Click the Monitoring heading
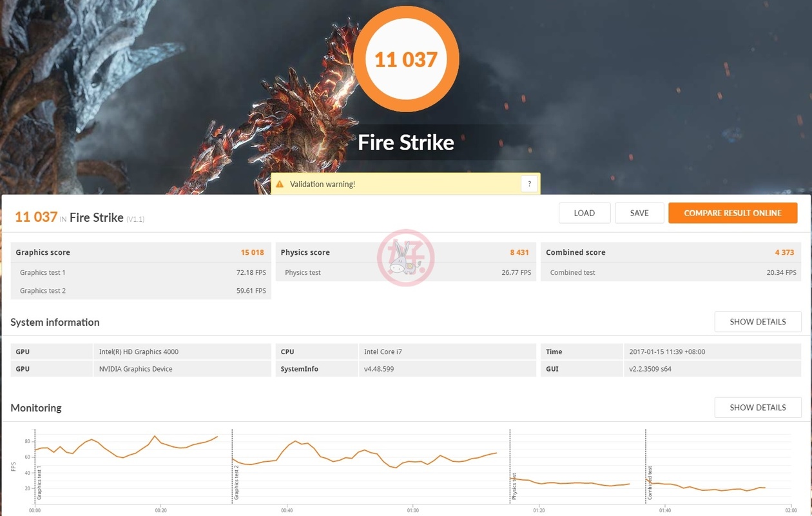Image resolution: width=812 pixels, height=516 pixels. (36, 408)
